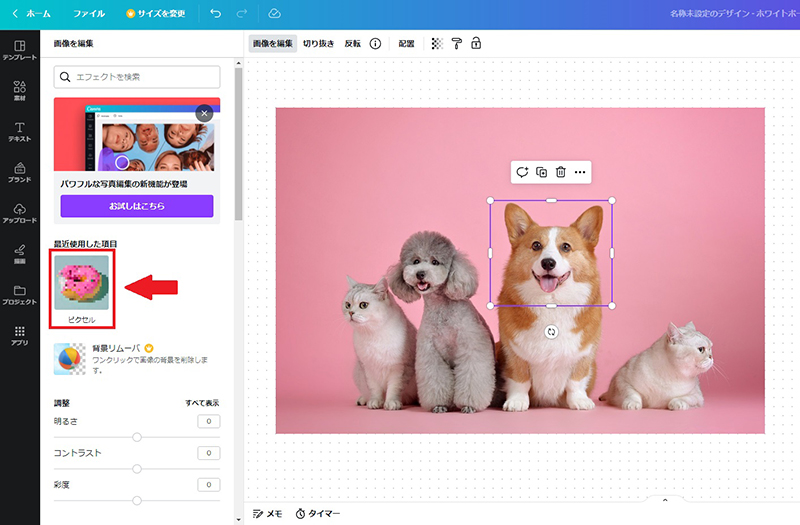Image resolution: width=800 pixels, height=525 pixels.
Task: Click the white cat on the right
Action: [663, 366]
